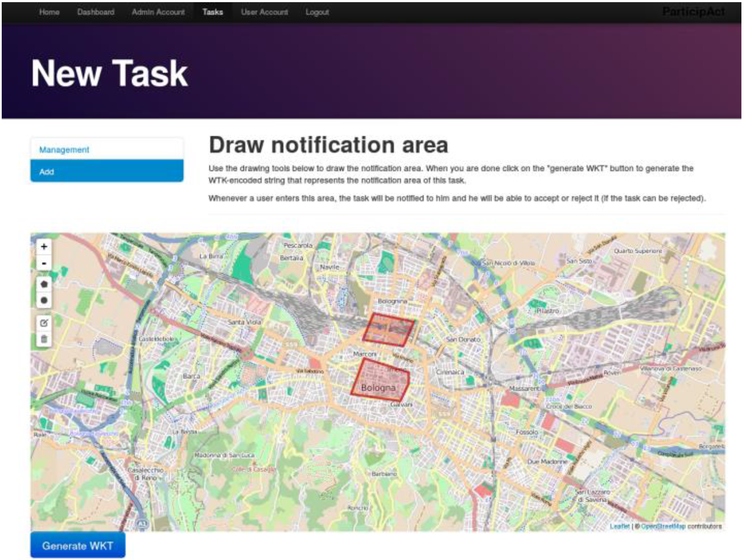The width and height of the screenshot is (744, 560).
Task: Open the OpenStreetMap attribution link
Action: coord(663,526)
